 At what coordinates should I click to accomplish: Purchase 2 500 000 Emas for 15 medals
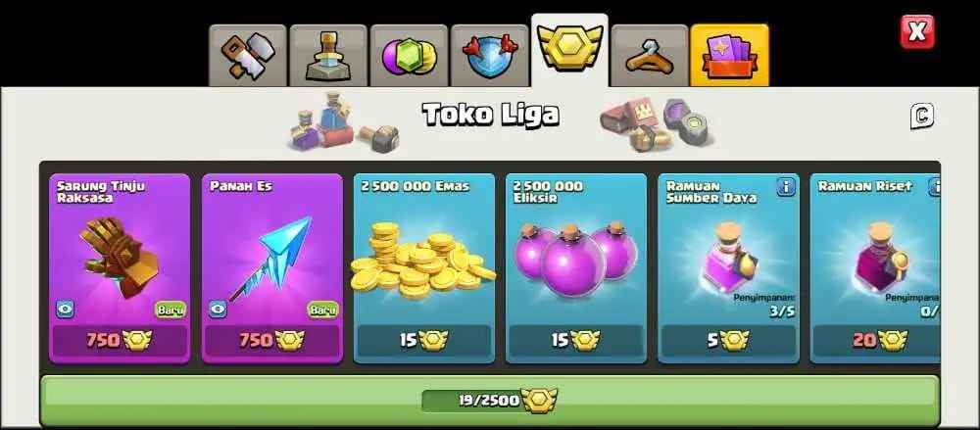click(424, 340)
